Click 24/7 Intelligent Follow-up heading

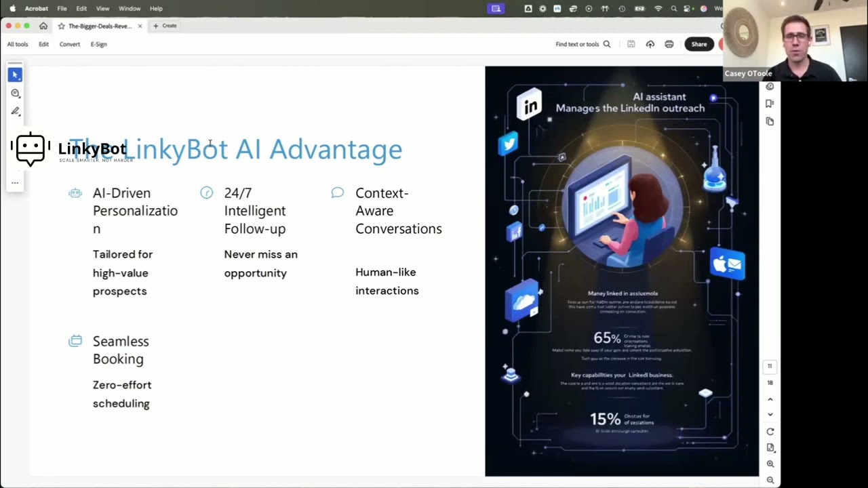pos(255,211)
